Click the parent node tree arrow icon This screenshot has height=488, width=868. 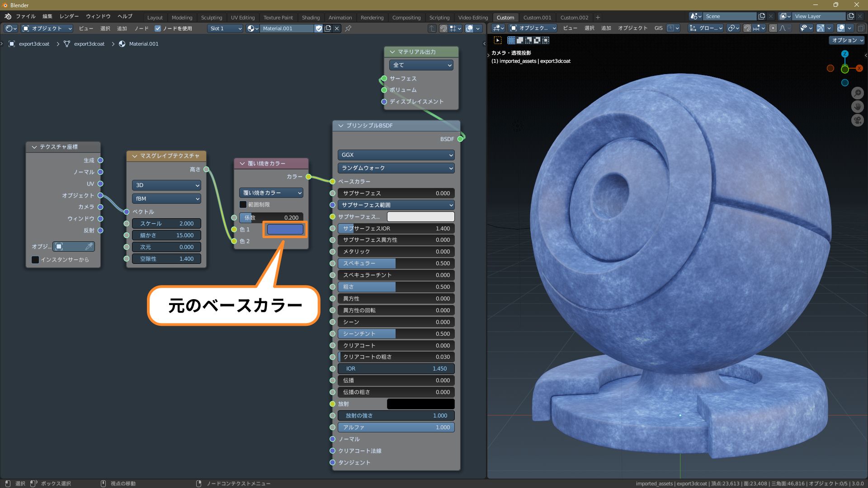coord(432,28)
